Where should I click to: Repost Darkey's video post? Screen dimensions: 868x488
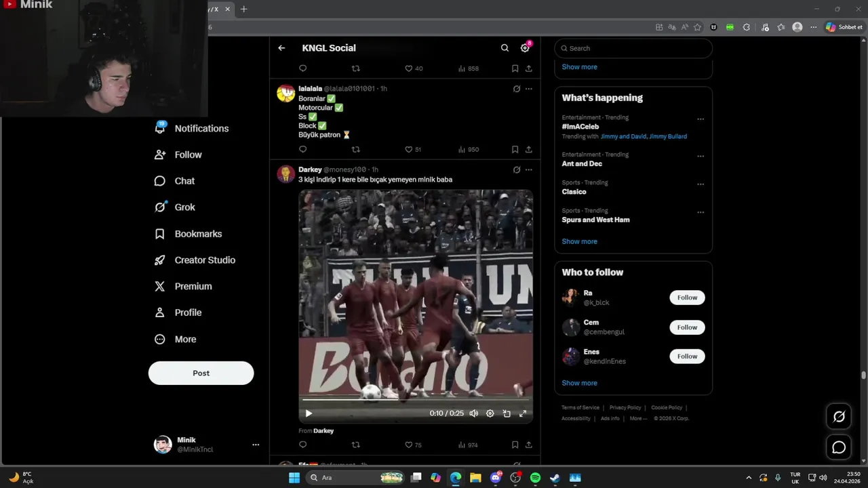[355, 445]
